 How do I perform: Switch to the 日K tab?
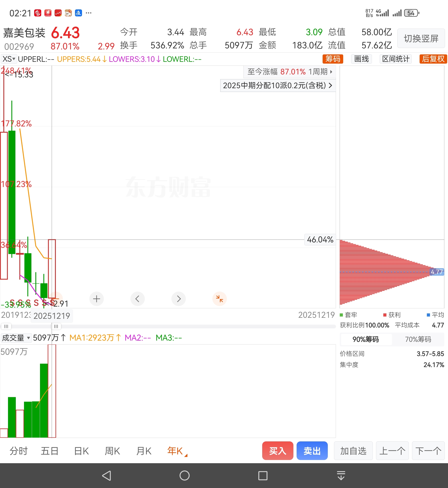81,451
